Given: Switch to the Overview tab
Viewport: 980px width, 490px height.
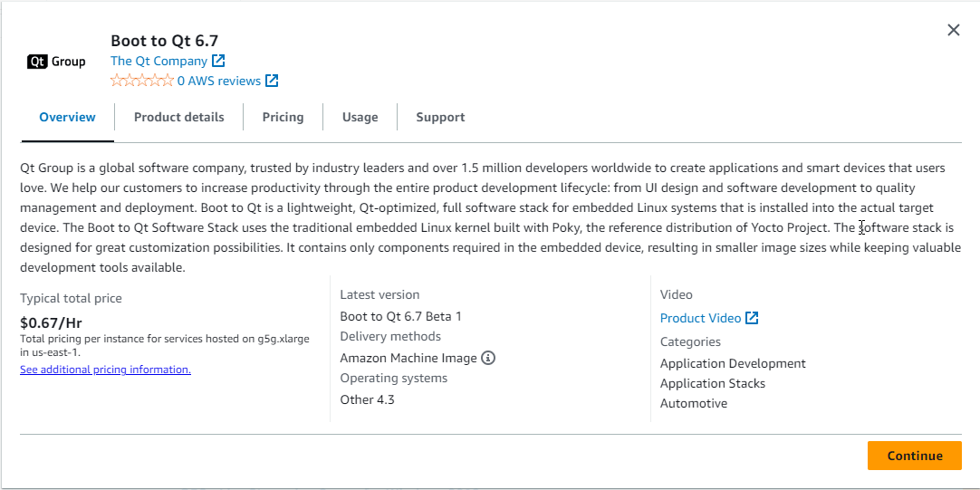Looking at the screenshot, I should [x=67, y=117].
